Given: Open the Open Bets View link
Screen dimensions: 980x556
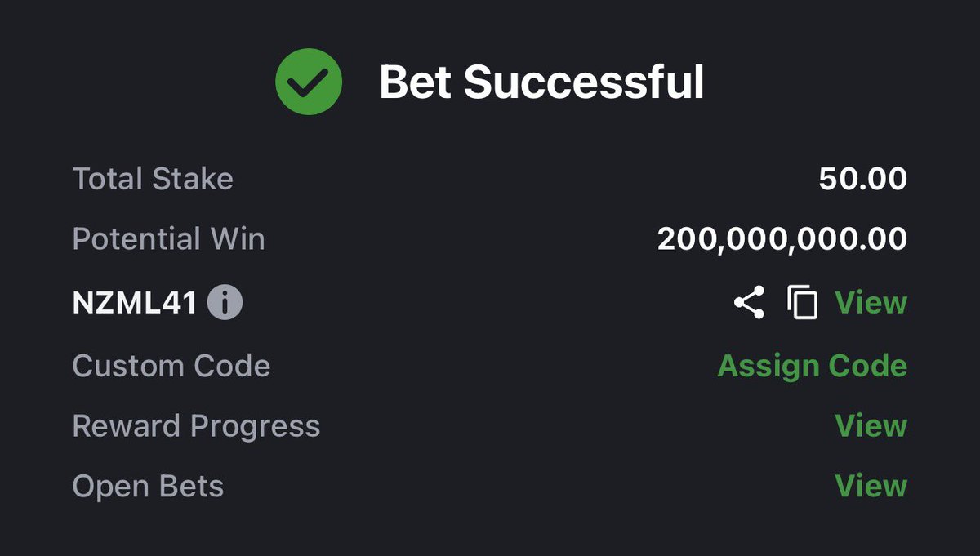Looking at the screenshot, I should [x=871, y=486].
